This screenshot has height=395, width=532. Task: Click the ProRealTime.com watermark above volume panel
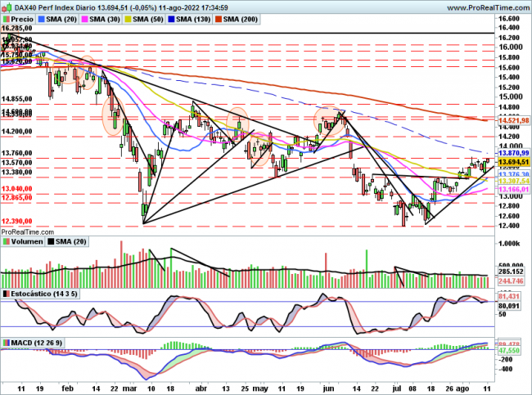pos(28,232)
